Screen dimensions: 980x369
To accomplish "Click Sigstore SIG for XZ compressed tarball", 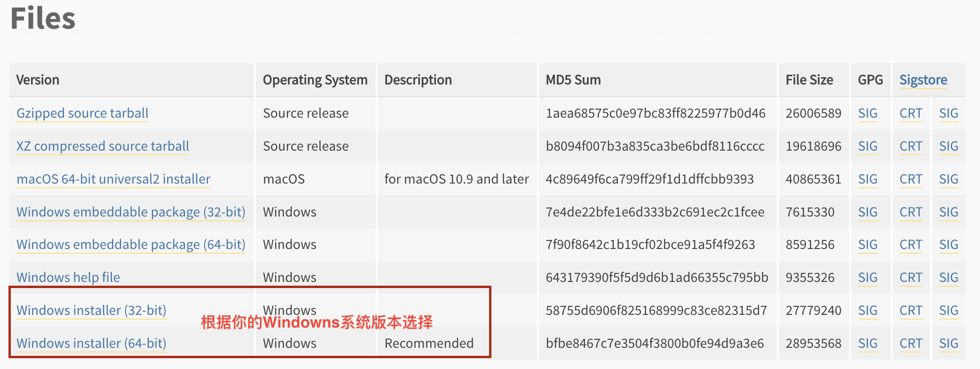I will (x=948, y=146).
